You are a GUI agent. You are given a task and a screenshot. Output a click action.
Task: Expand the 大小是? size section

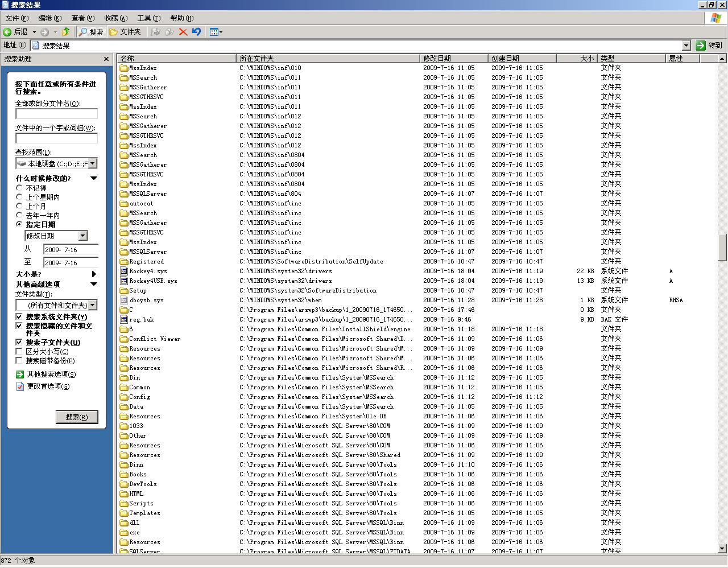(94, 274)
